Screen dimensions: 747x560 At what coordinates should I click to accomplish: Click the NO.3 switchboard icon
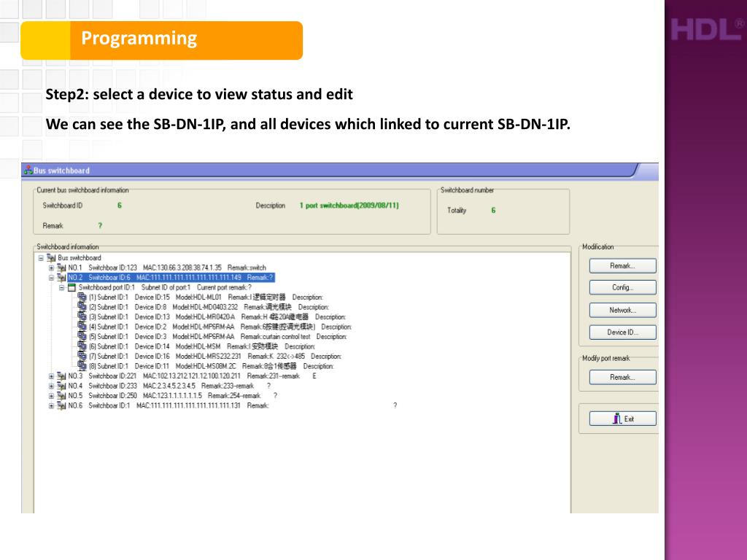click(61, 376)
